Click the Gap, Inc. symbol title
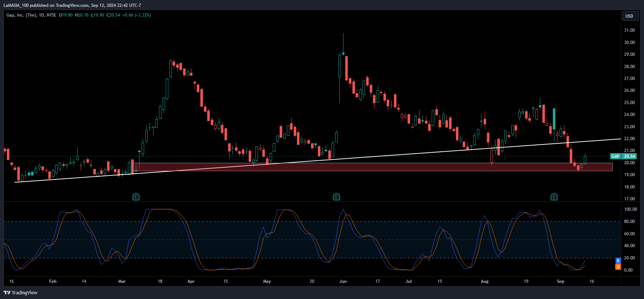This screenshot has width=644, height=299. (21, 15)
